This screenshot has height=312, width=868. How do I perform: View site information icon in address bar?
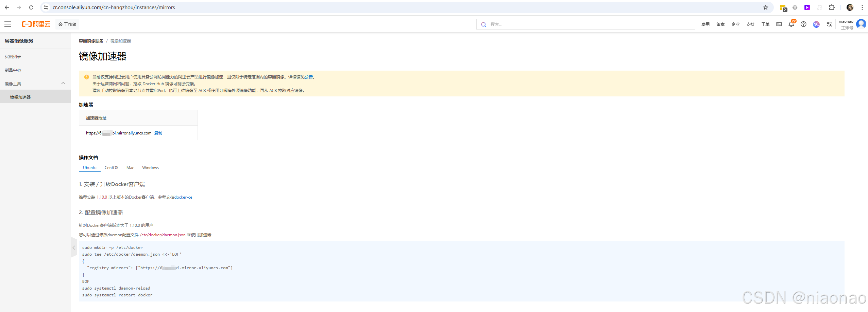tap(46, 7)
